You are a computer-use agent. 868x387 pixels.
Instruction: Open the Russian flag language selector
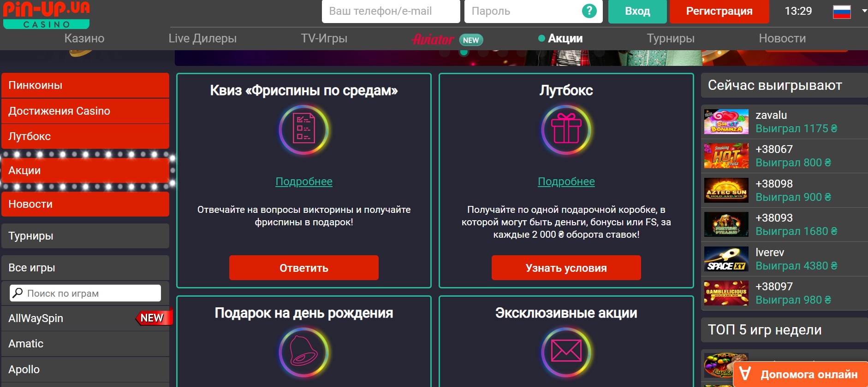[842, 12]
